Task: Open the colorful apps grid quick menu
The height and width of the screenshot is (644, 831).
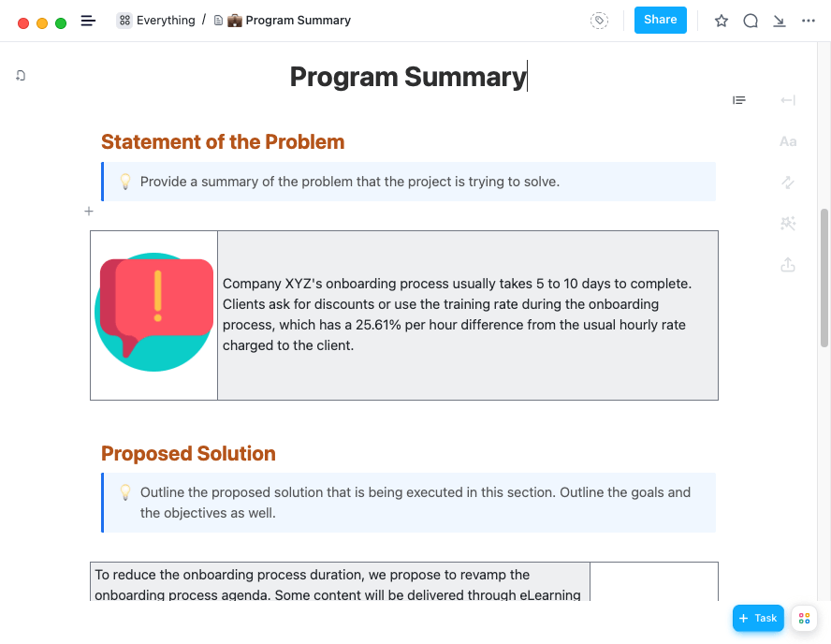Action: pyautogui.click(x=804, y=618)
